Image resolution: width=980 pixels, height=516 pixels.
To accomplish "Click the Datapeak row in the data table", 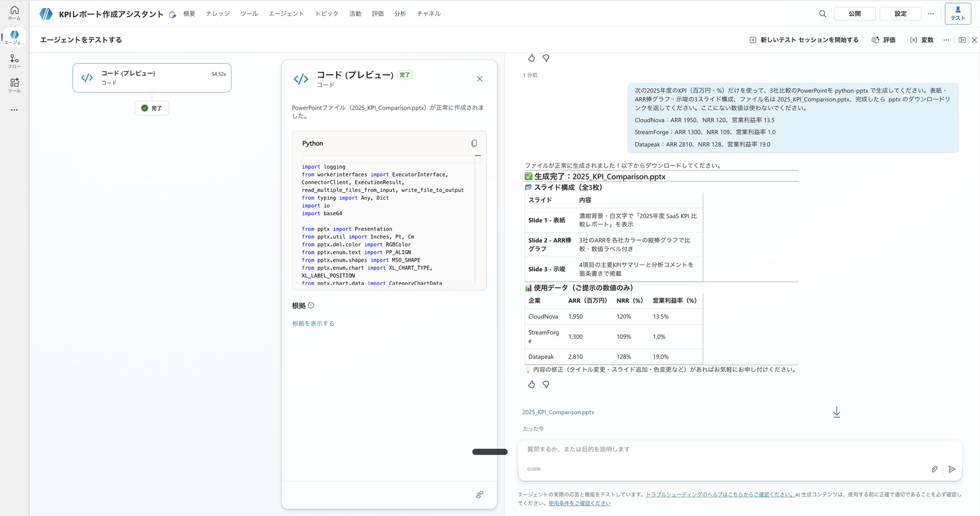I will click(613, 357).
